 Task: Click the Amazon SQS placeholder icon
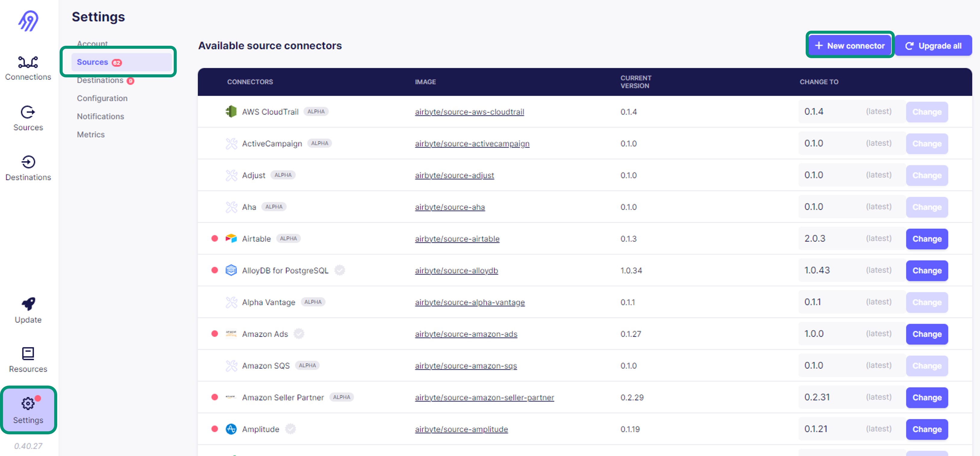point(231,365)
